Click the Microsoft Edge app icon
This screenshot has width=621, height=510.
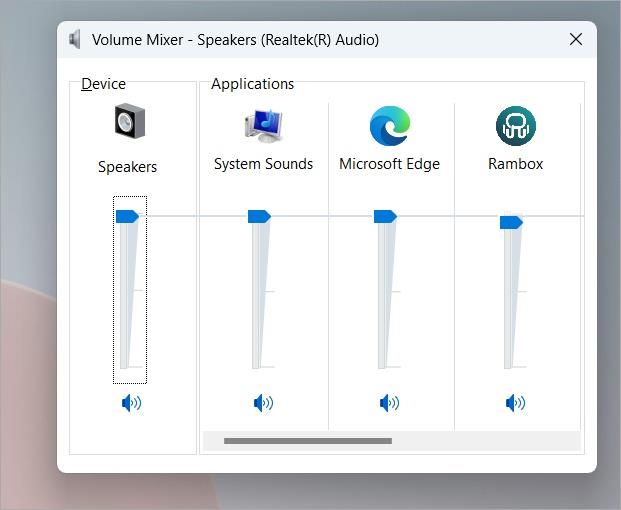390,126
